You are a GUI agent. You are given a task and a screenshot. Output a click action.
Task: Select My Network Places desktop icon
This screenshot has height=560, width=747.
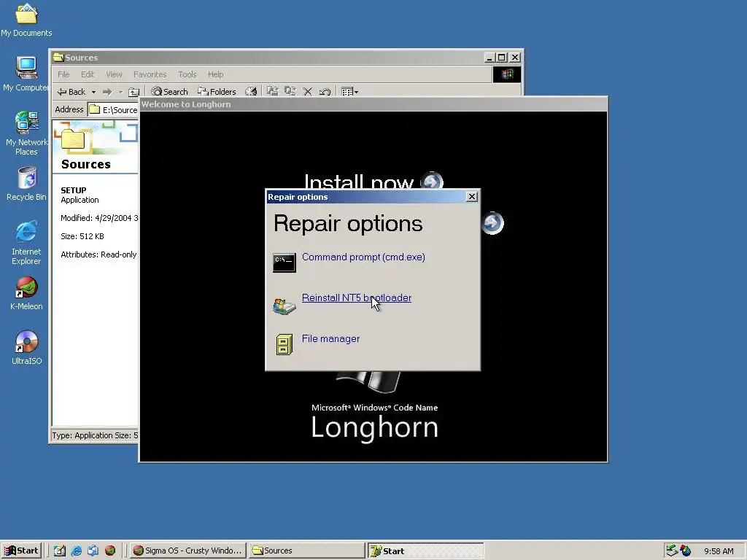(x=26, y=133)
